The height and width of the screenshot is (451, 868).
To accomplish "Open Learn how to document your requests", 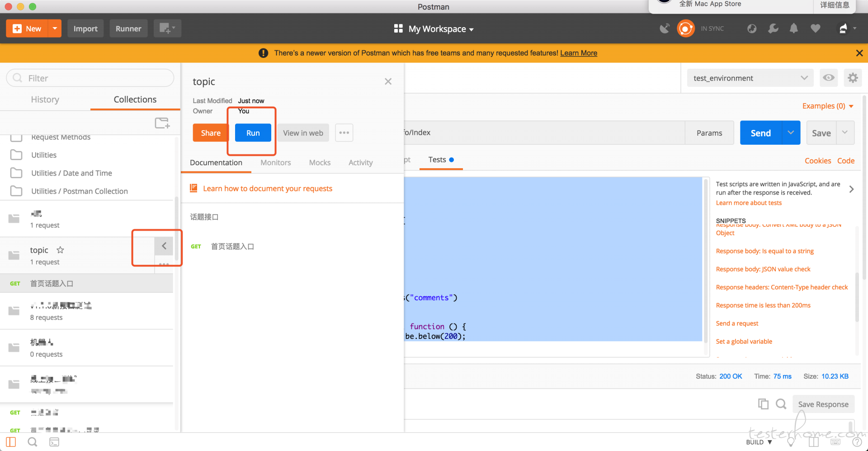I will point(267,189).
